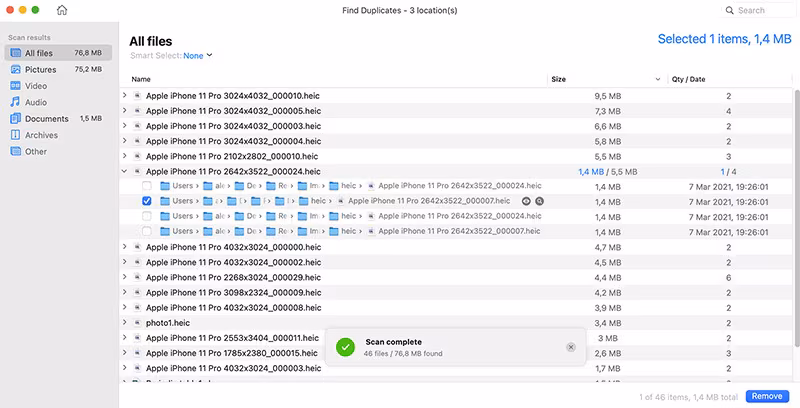
Task: Click the Home icon in title bar
Action: pos(62,11)
